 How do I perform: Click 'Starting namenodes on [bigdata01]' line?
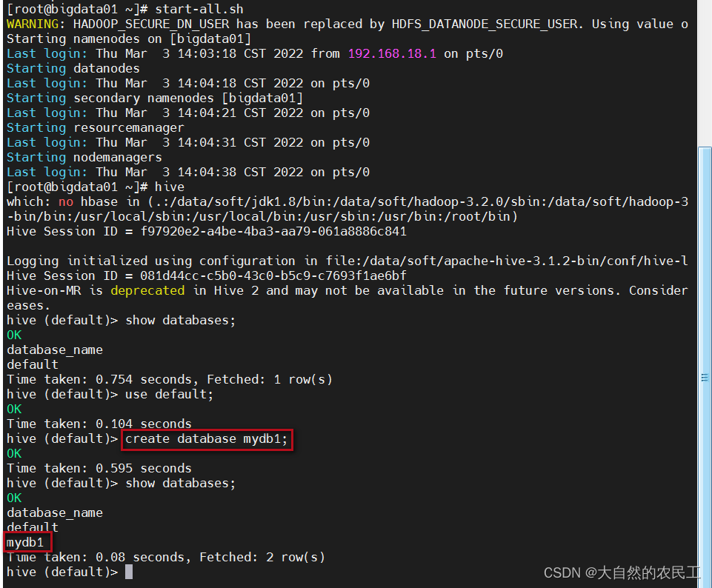coord(128,39)
